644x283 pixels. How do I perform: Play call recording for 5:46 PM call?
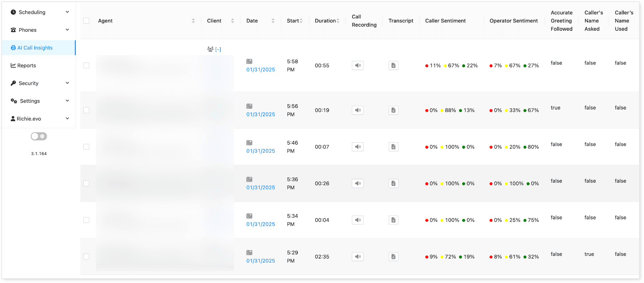click(x=358, y=147)
